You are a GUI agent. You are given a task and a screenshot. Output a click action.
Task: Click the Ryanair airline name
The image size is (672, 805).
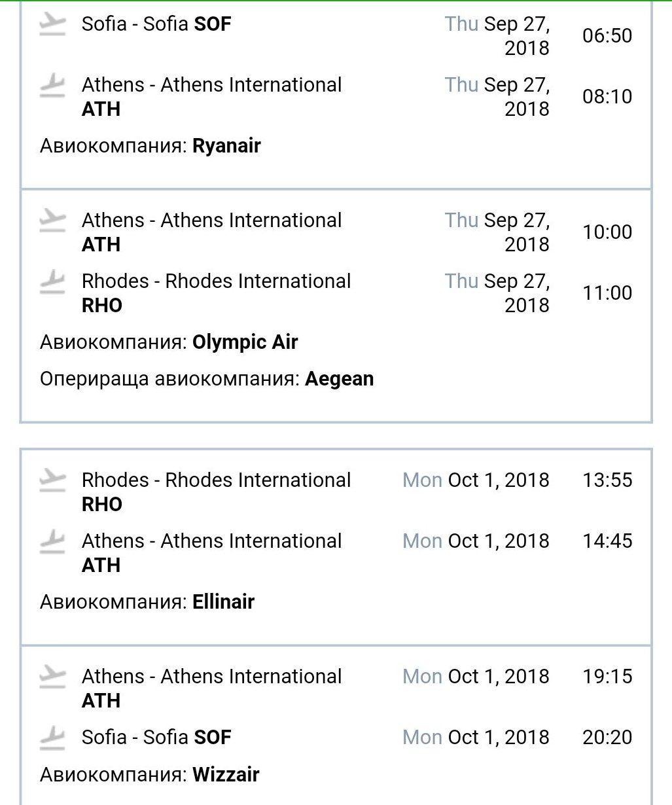(x=226, y=146)
